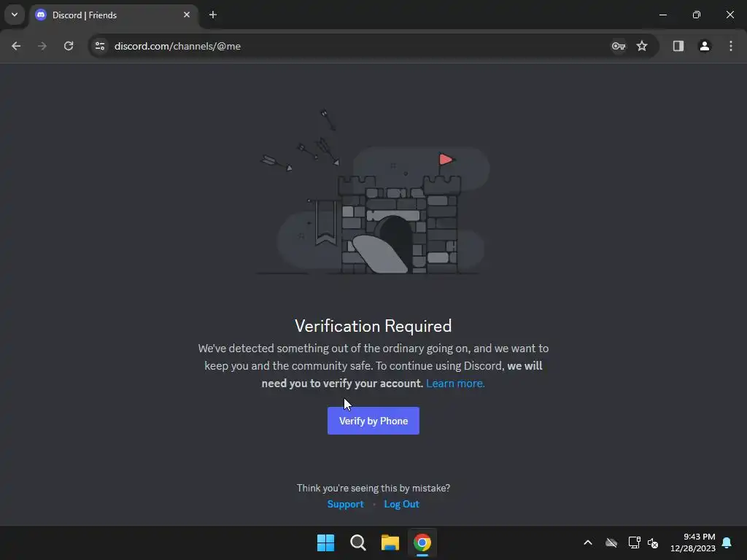Click the Verify by Phone button
The image size is (747, 560).
tap(373, 421)
